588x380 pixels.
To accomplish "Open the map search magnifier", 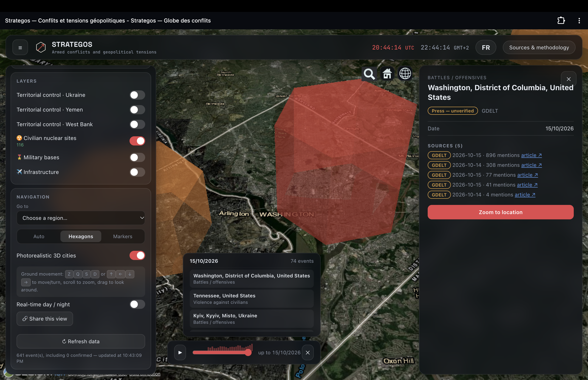I will (x=369, y=74).
